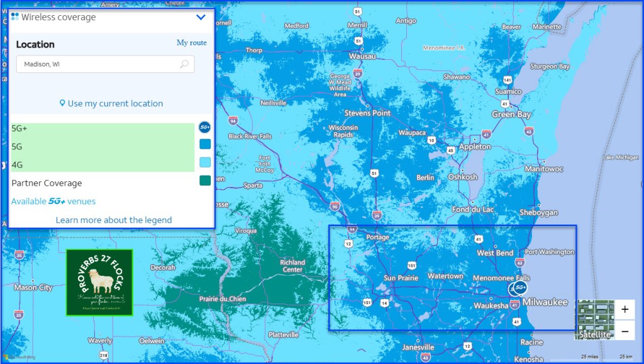
Task: Click the search magnifier icon in location box
Action: click(x=184, y=64)
